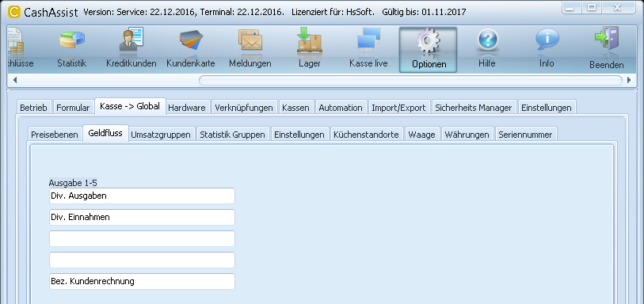Viewport: 644px width, 304px height.
Task: Open the Kundenkarte cards icon
Action: coord(192,40)
